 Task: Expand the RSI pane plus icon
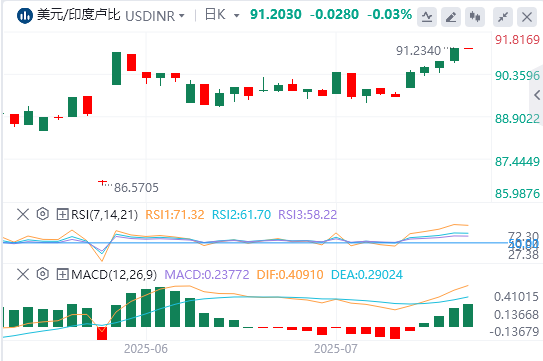tap(62, 214)
